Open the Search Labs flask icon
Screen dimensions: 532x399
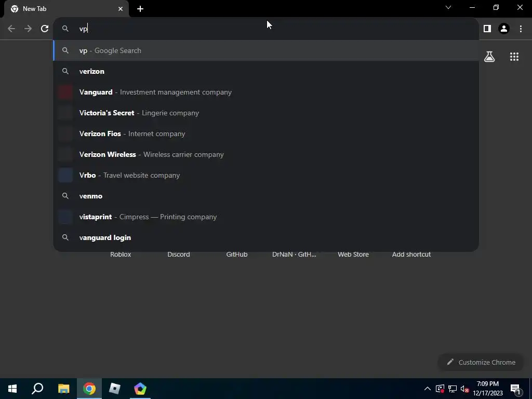[489, 57]
